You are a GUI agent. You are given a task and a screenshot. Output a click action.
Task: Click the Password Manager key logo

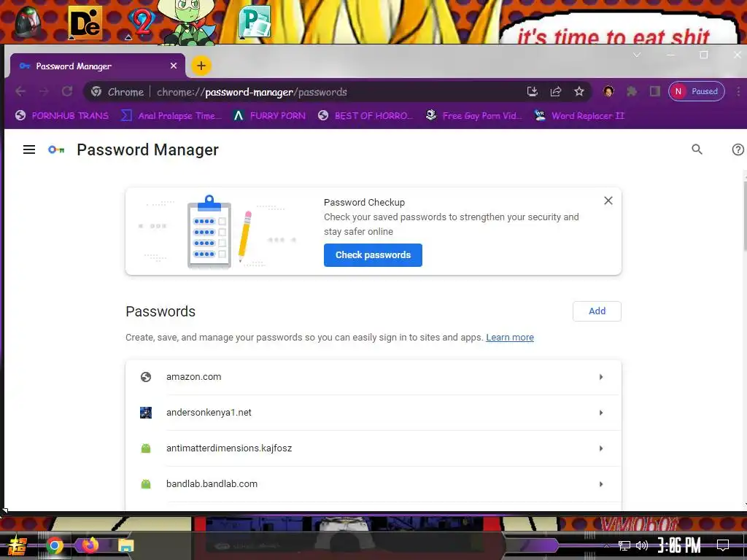click(x=56, y=149)
